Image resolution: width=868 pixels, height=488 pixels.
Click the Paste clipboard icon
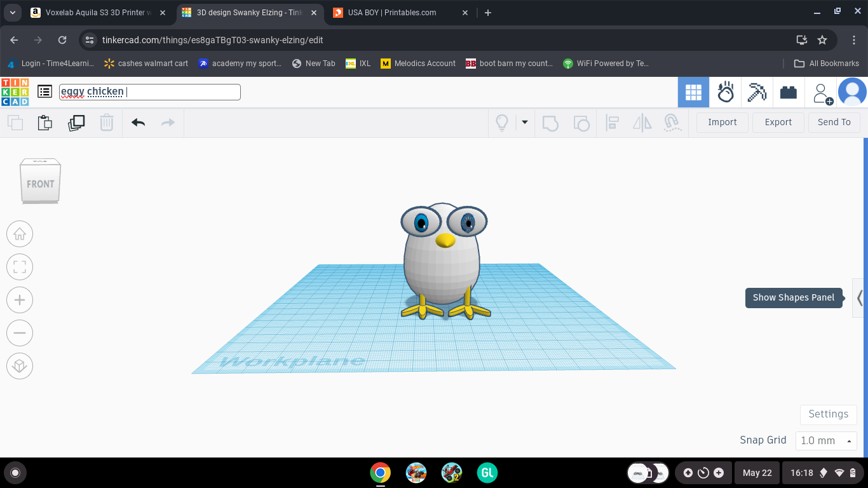(x=45, y=123)
